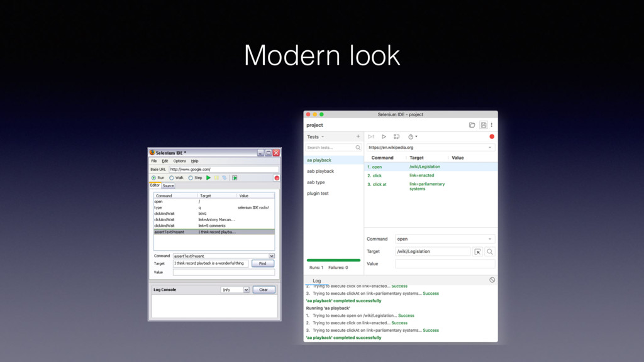Select the '1. open' command row
The image size is (644, 362).
point(430,167)
